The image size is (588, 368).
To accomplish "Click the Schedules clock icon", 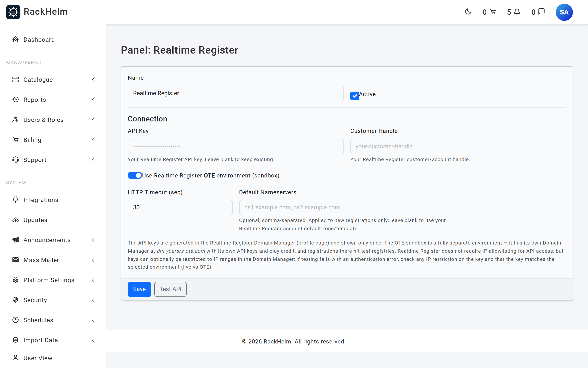I will click(16, 320).
